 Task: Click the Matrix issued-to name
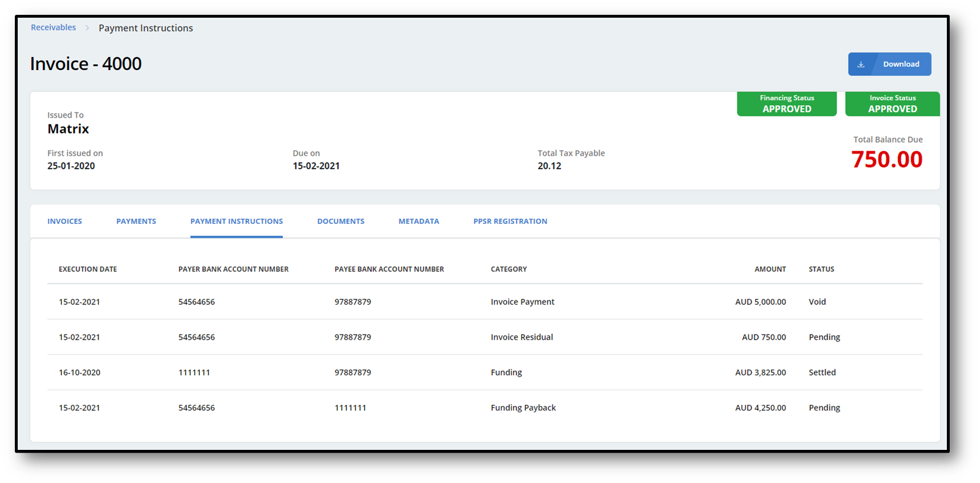coord(68,129)
